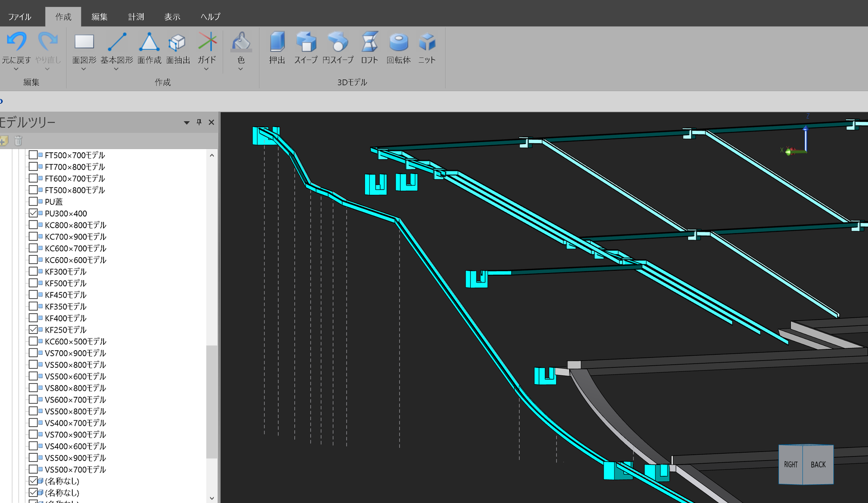Click the 面抽出 face extraction icon
The image size is (868, 503).
point(178,42)
